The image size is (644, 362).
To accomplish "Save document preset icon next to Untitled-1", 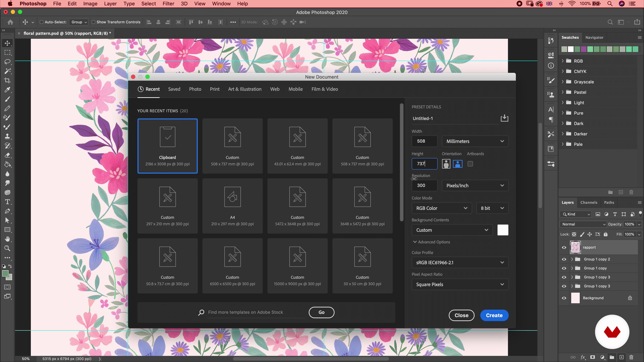I will tap(504, 118).
